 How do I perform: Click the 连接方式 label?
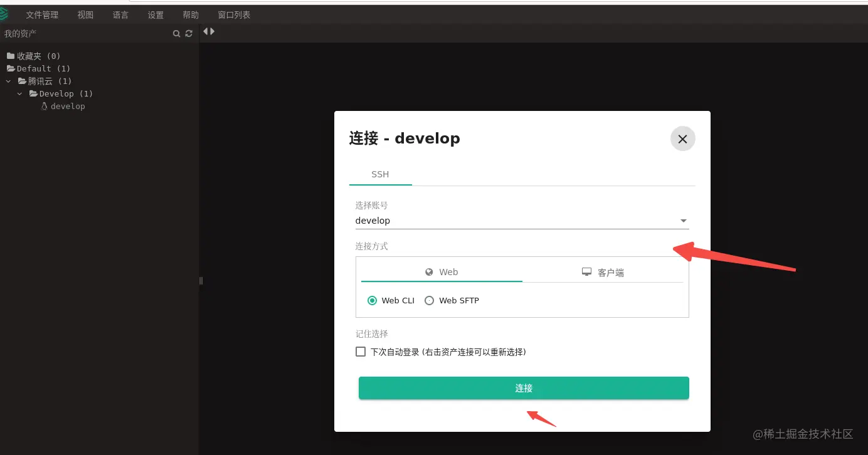pyautogui.click(x=372, y=246)
